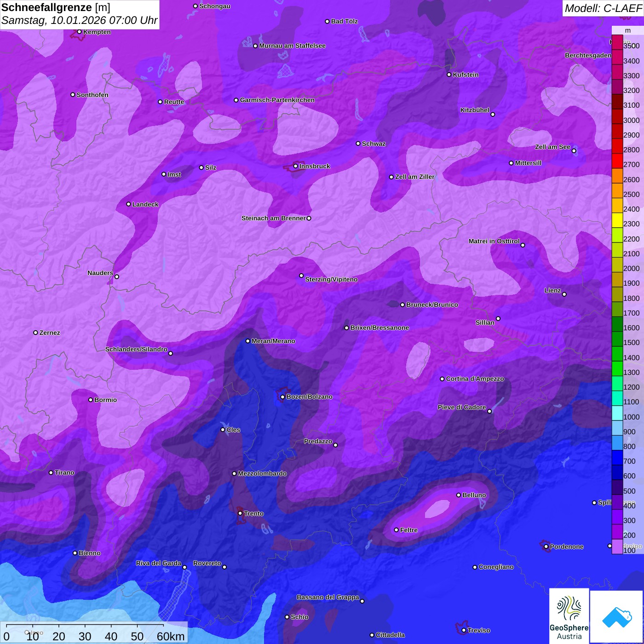Select the Sonthofen label
Screen dimensions: 644x644
tap(92, 95)
